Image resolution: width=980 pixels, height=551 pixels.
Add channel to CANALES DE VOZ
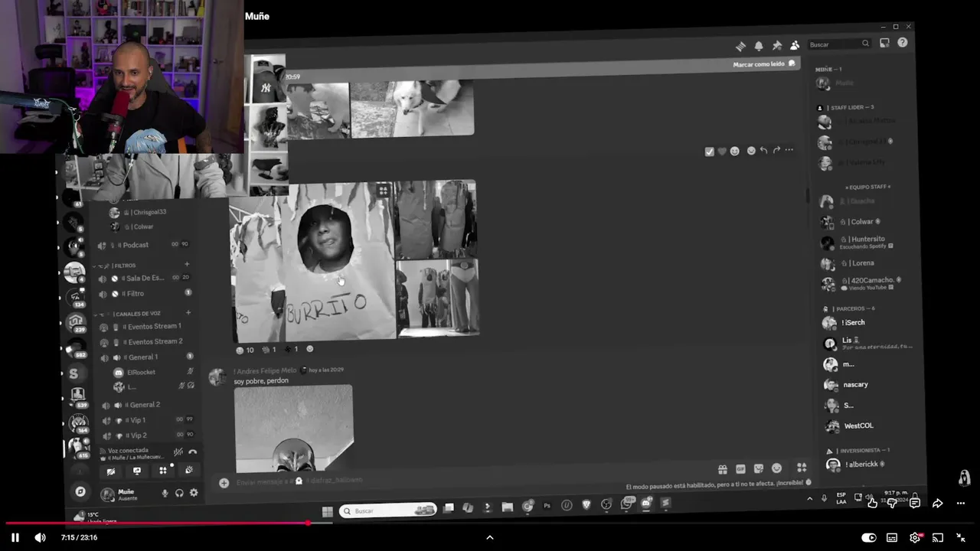pos(188,313)
